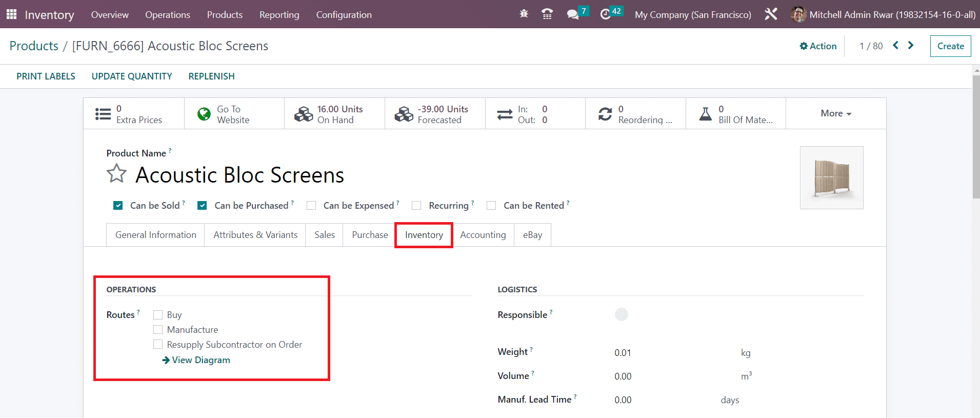
Task: Click the wrench tools icon
Action: coord(771,14)
